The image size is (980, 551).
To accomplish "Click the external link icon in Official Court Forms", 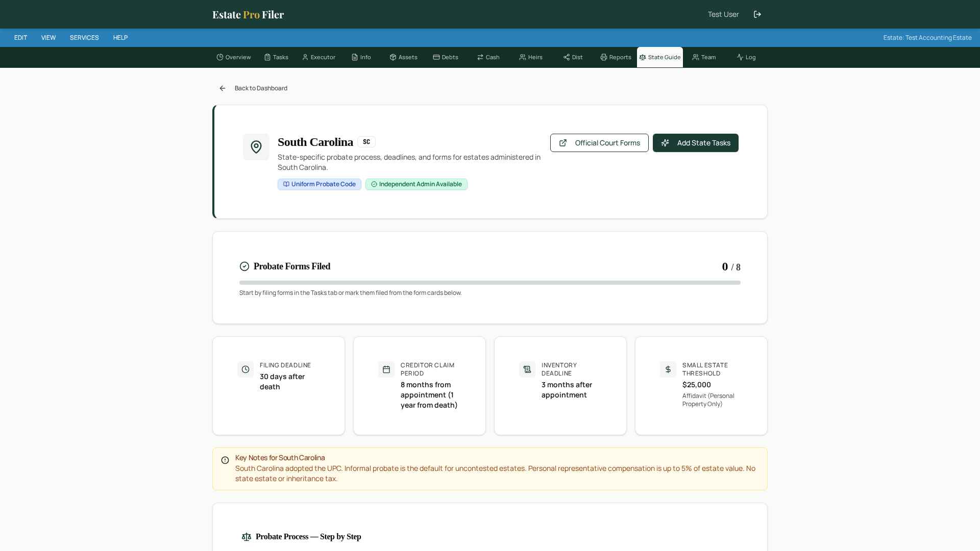I will point(563,143).
